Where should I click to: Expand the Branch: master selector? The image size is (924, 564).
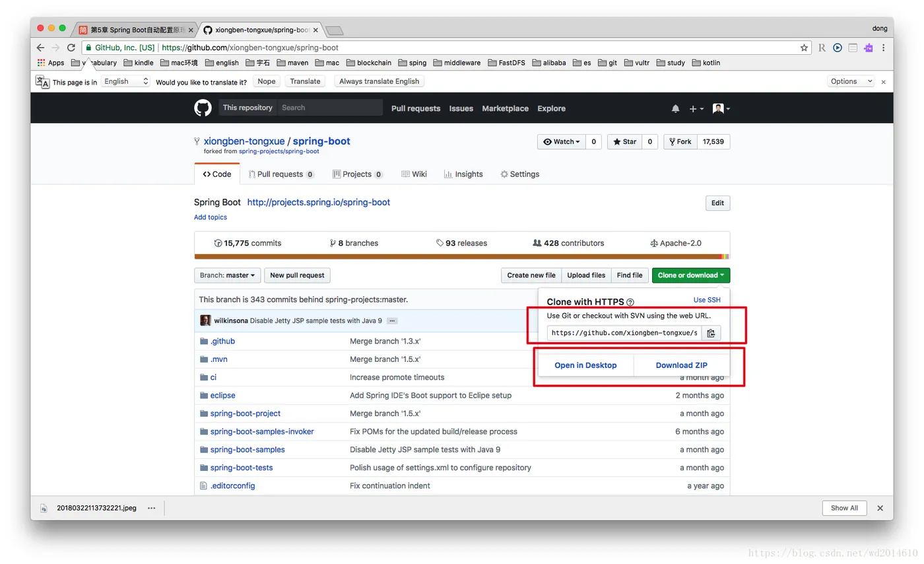tap(228, 275)
